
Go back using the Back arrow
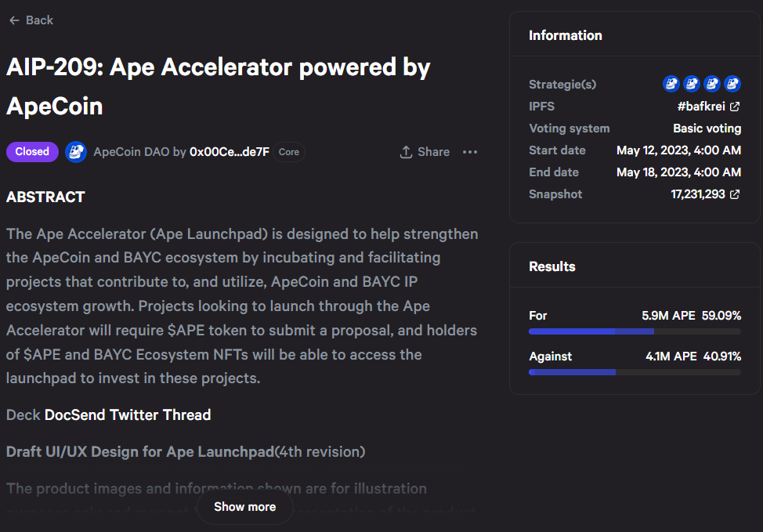15,20
